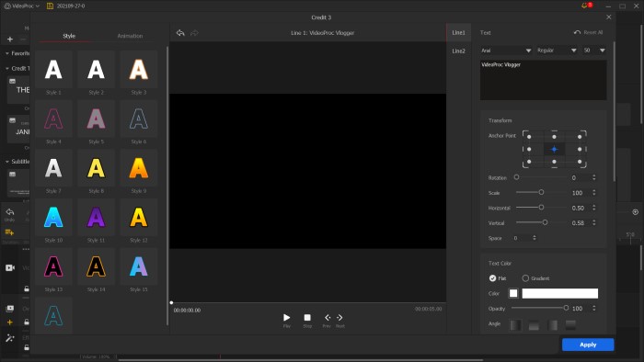Click the redo arrow above preview
Screen dimensions: 644x362
coord(194,33)
